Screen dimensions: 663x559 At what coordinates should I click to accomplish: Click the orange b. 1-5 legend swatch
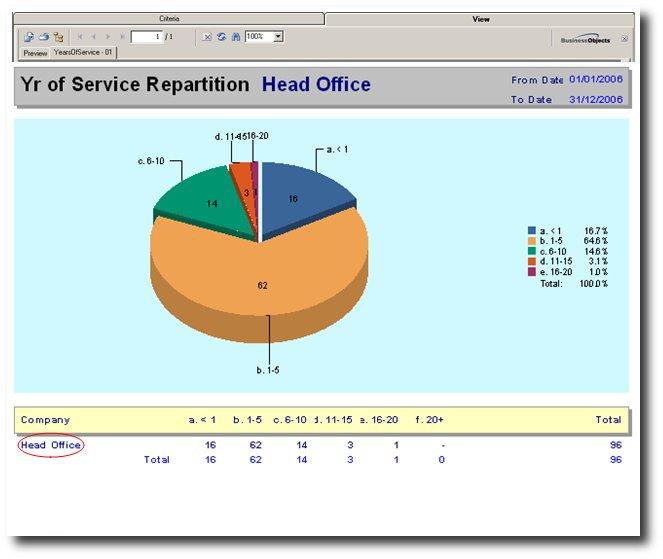(531, 241)
